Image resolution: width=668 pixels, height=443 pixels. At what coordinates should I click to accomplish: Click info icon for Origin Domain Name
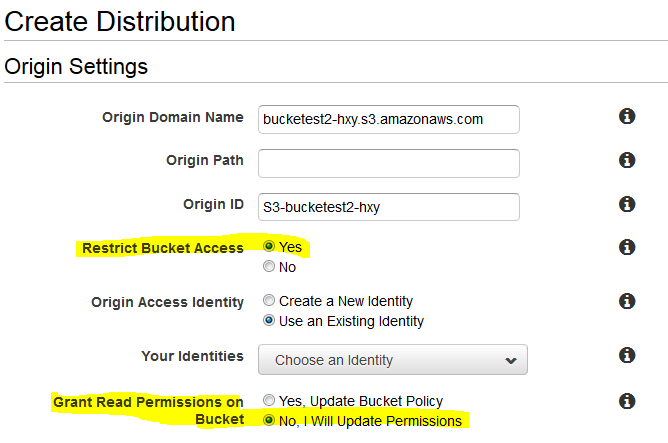click(627, 117)
